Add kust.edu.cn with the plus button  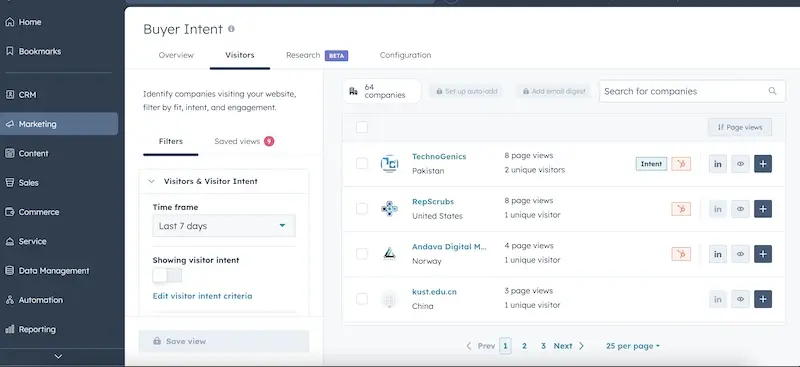pyautogui.click(x=763, y=299)
